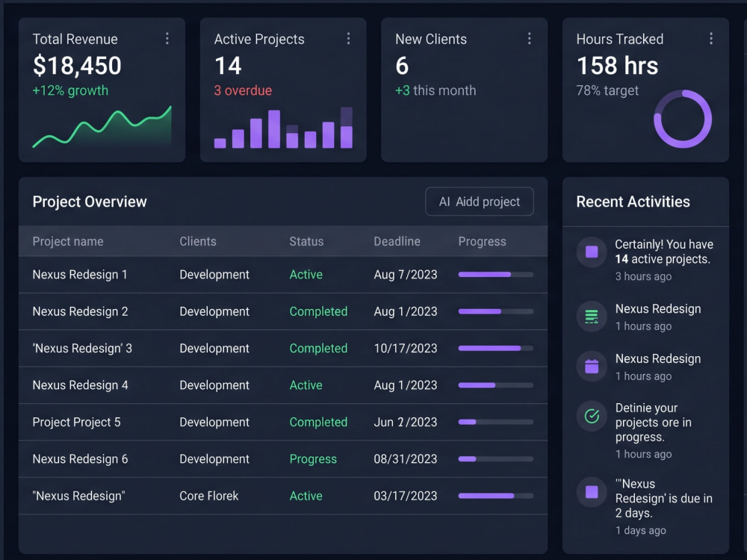Click the Completed status of Nexus Redesign 2
This screenshot has width=747, height=560.
pyautogui.click(x=318, y=311)
